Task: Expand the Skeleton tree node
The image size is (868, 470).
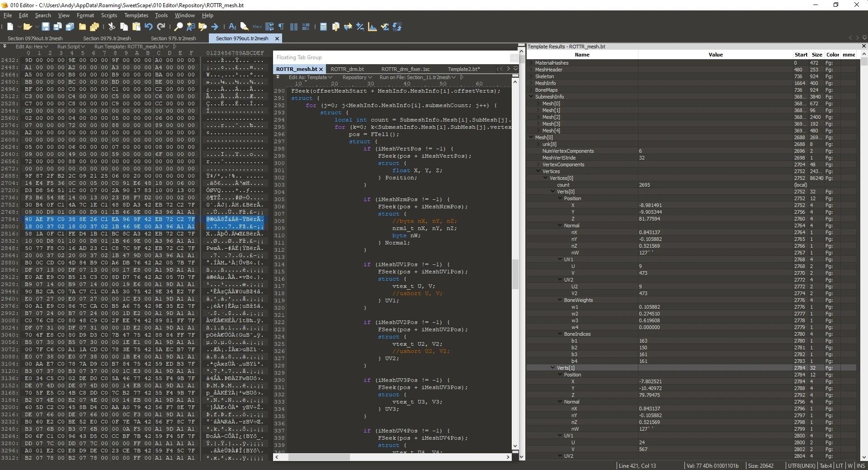Action: [x=531, y=76]
